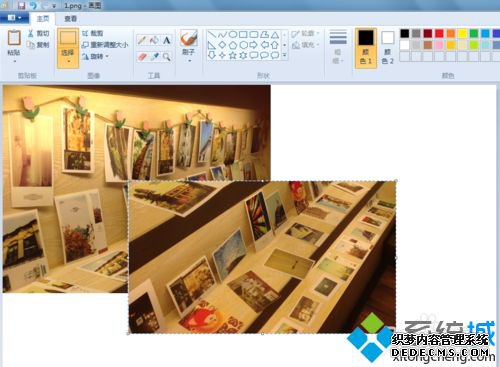The width and height of the screenshot is (500, 367).
Task: Pick the red color swatch
Action: [439, 33]
